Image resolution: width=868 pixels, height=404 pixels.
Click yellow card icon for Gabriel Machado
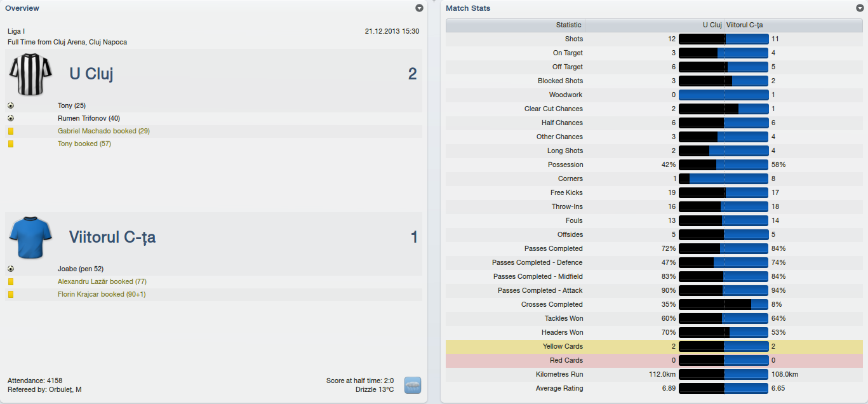pyautogui.click(x=11, y=131)
